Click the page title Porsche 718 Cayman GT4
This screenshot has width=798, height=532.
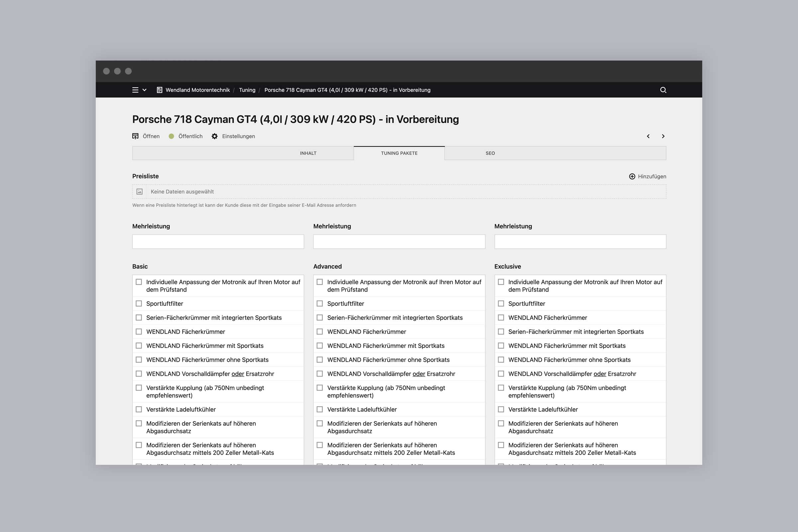tap(296, 119)
